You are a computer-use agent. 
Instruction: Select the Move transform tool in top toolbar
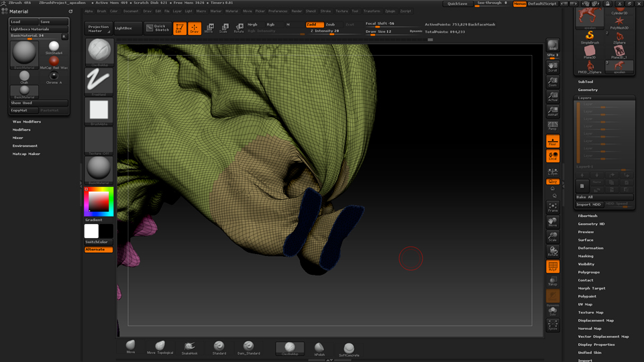[209, 28]
